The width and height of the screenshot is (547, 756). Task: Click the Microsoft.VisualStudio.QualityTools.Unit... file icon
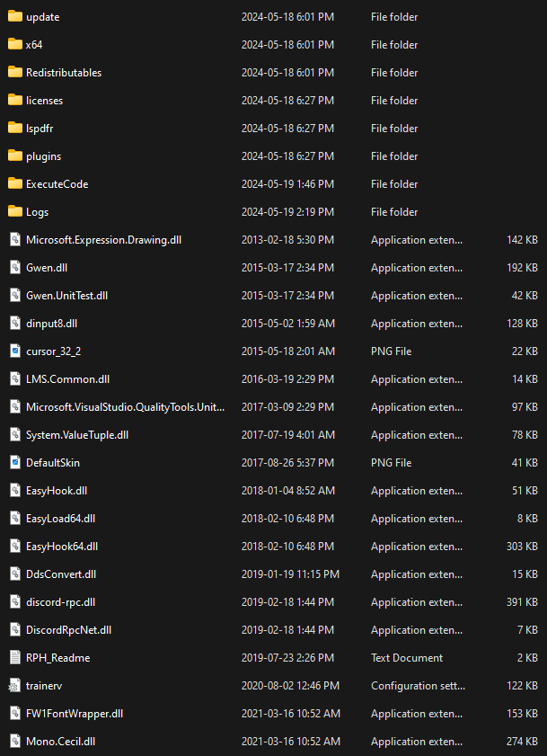click(15, 407)
